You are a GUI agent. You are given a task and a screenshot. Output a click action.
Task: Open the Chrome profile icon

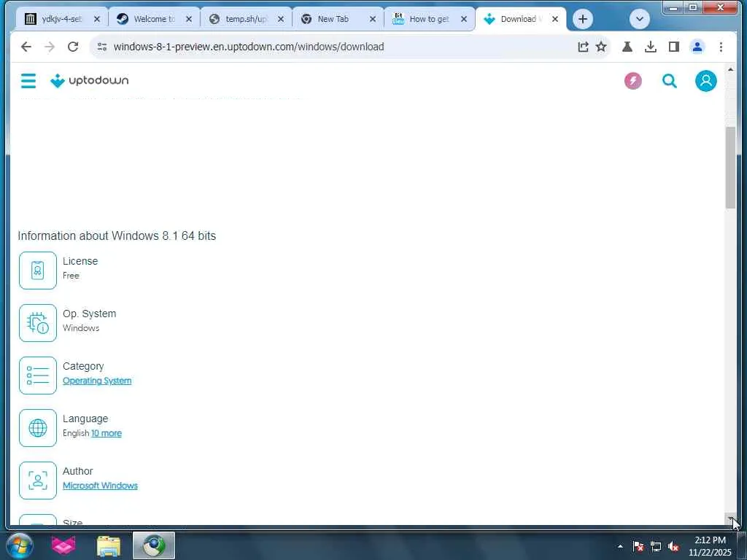tap(697, 47)
